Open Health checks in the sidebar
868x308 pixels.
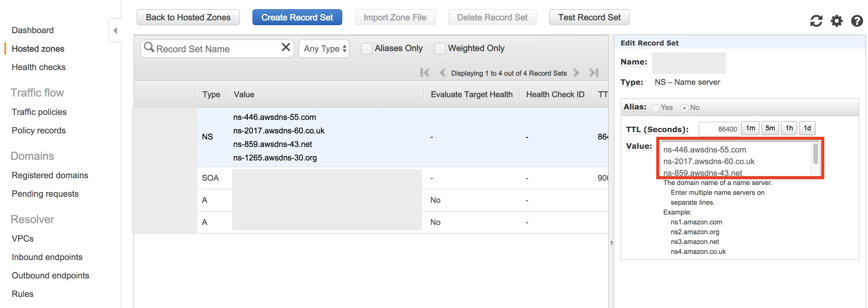[x=39, y=67]
